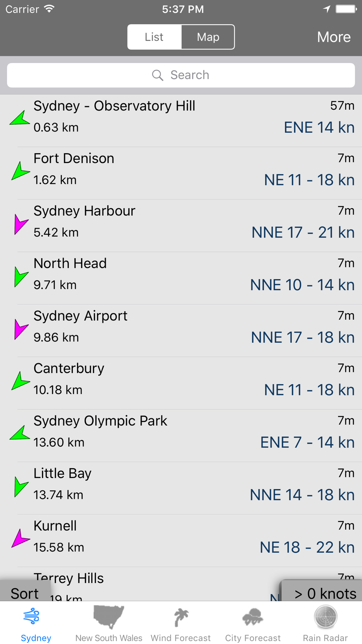
Task: Open the More menu
Action: click(x=334, y=37)
